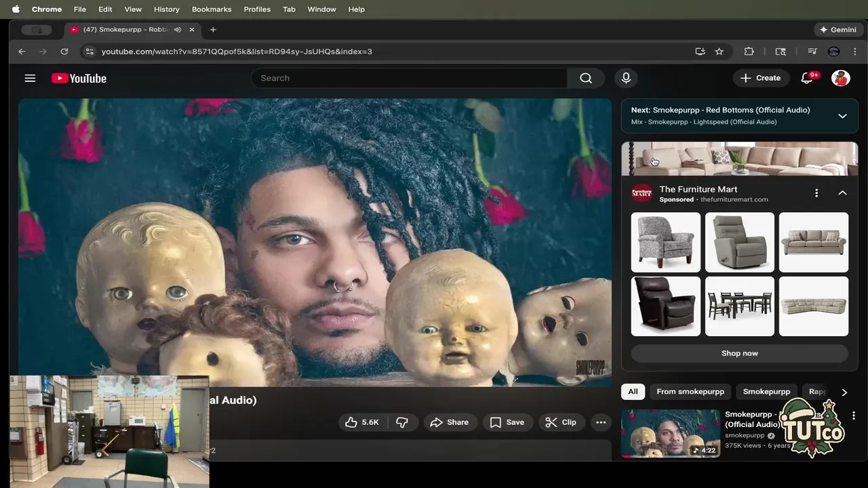Open the Help menu

coord(357,9)
